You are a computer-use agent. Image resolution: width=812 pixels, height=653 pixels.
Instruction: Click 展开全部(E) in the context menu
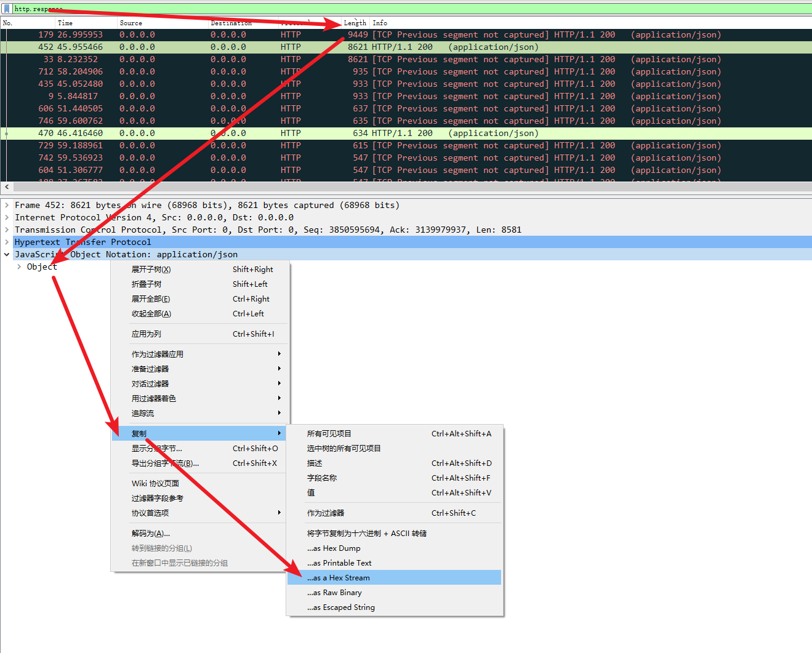pyautogui.click(x=151, y=299)
